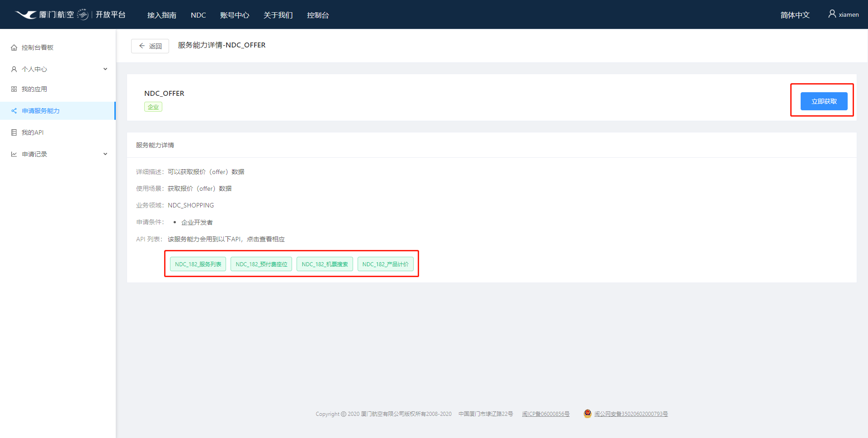The height and width of the screenshot is (438, 868).
Task: Click the xiamen username in header
Action: tap(849, 14)
